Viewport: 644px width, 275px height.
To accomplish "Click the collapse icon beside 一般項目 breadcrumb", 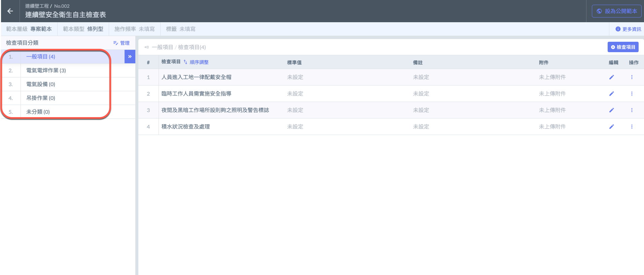I will (146, 47).
